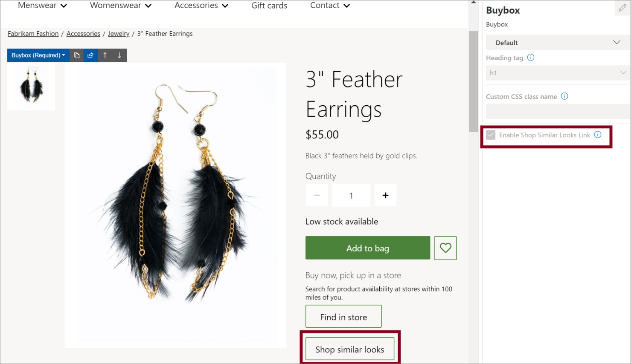Select the feather earrings thumbnail image

point(31,87)
